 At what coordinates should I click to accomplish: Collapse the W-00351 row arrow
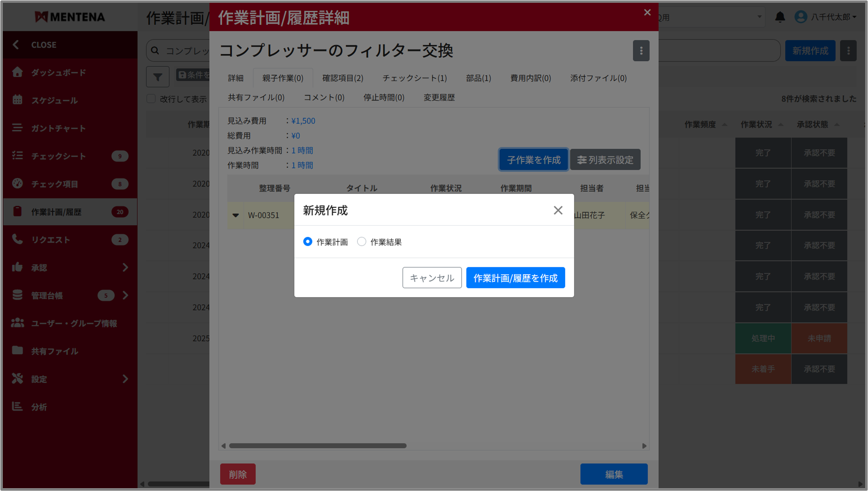[x=236, y=215]
